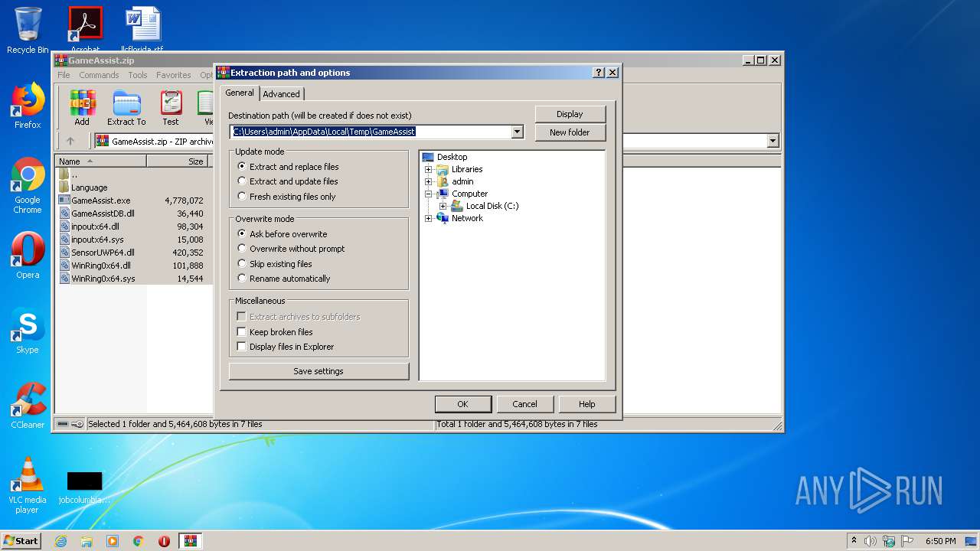Click the Cancel button
Viewport: 980px width, 551px height.
[x=524, y=404]
